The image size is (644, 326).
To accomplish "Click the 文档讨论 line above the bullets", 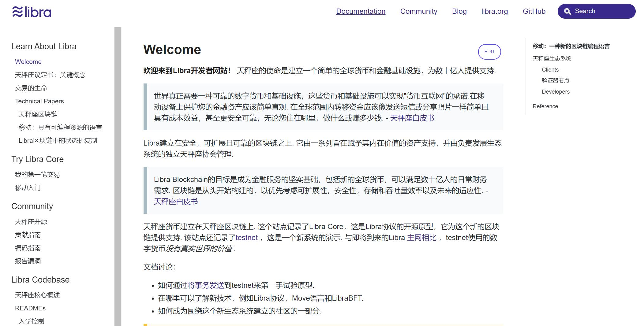I will (x=159, y=267).
